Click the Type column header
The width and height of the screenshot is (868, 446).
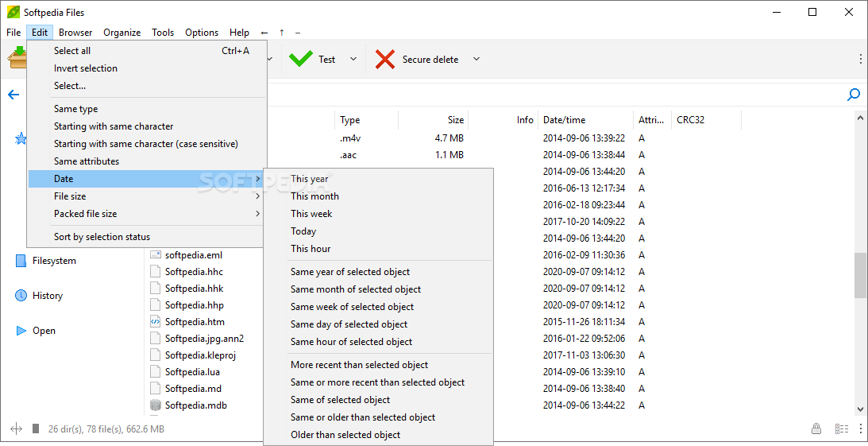click(x=366, y=120)
